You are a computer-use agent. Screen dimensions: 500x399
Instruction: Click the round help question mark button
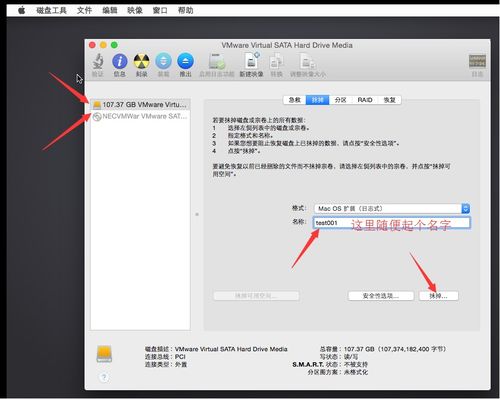[x=104, y=377]
